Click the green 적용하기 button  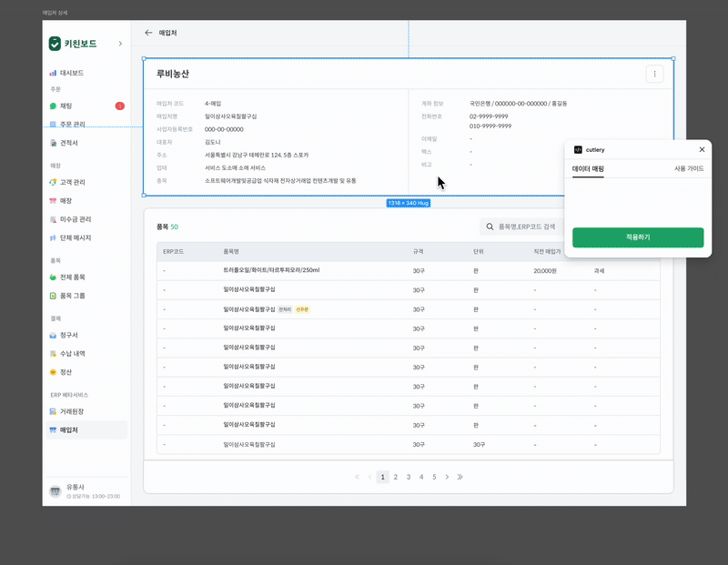pos(638,237)
